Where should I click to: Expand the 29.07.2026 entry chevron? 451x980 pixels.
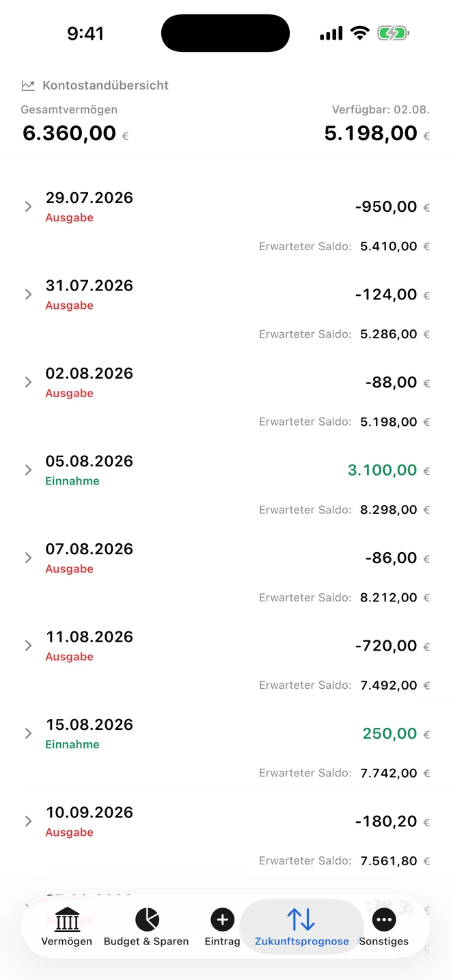pos(28,206)
